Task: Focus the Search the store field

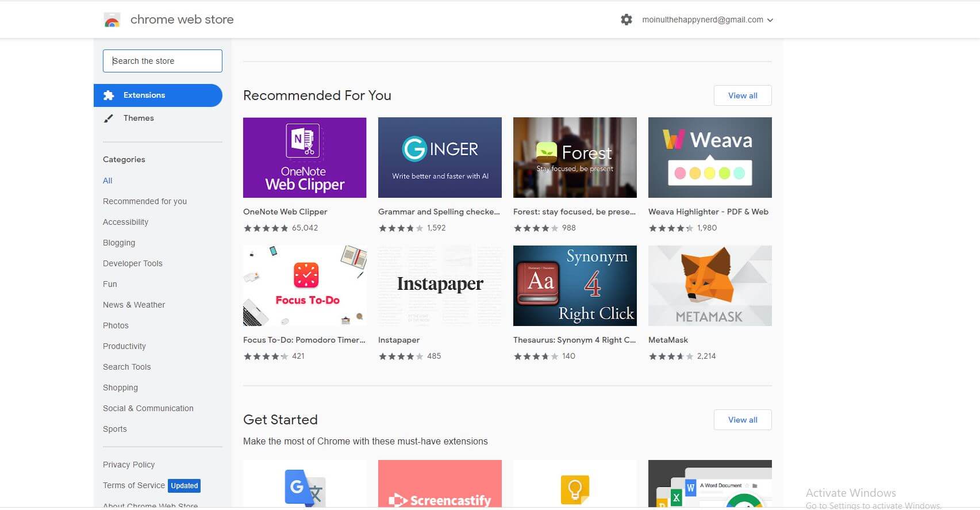Action: click(163, 61)
